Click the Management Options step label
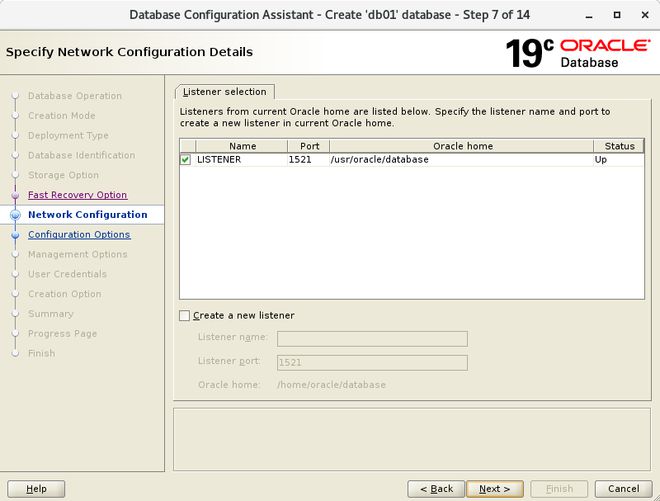 click(x=77, y=254)
